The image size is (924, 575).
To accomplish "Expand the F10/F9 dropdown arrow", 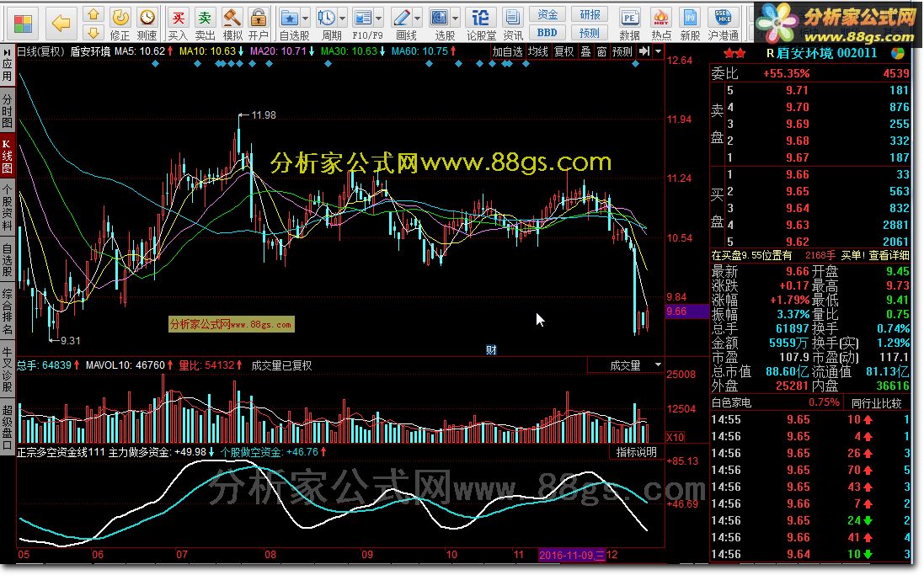I will pos(378,18).
